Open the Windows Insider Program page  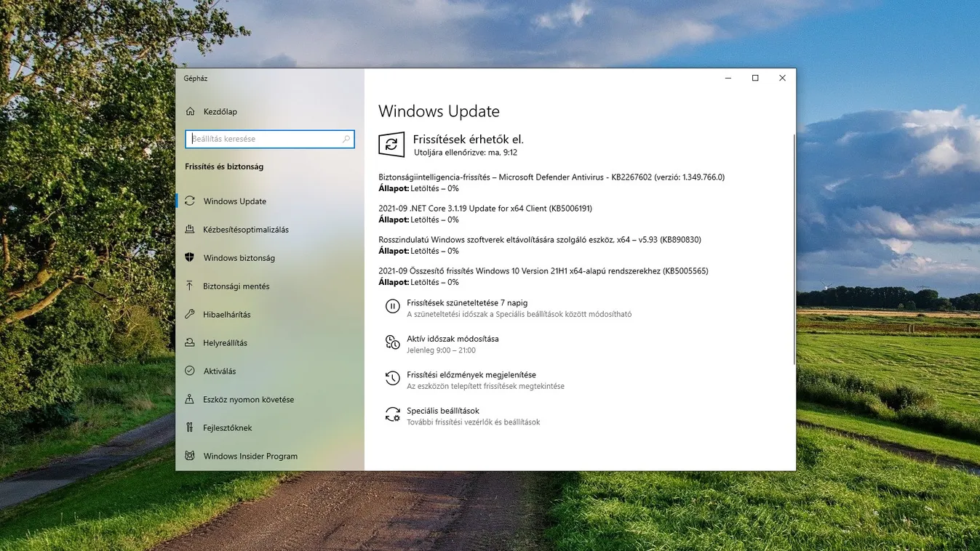point(270,456)
